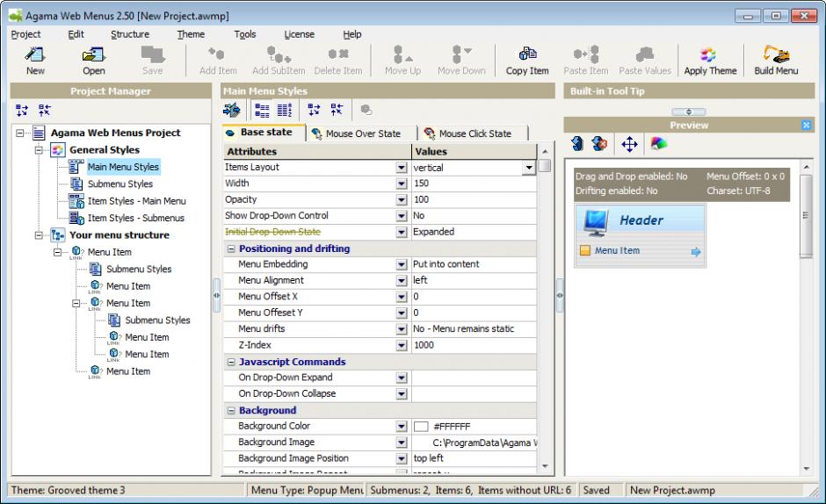
Task: Open dropdown arrow beside Background Color
Action: click(402, 426)
